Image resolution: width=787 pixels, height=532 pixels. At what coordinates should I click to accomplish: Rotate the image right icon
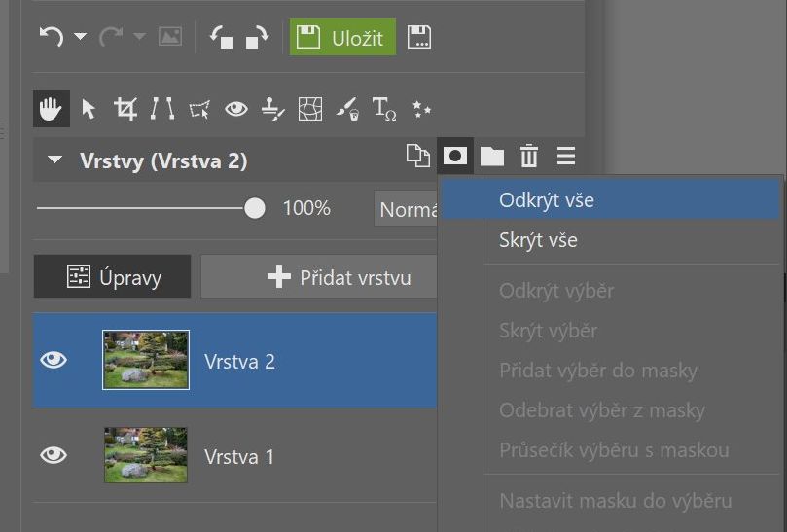tap(257, 37)
